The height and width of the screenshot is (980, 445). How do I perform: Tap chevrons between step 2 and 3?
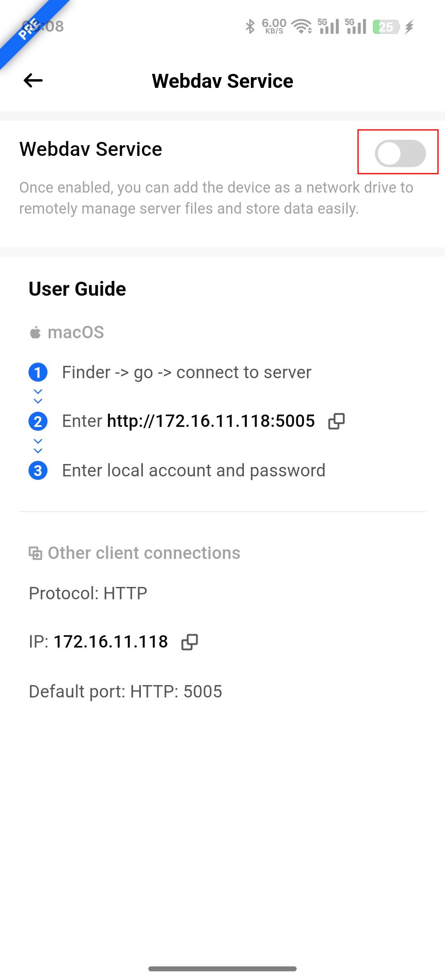tap(38, 446)
